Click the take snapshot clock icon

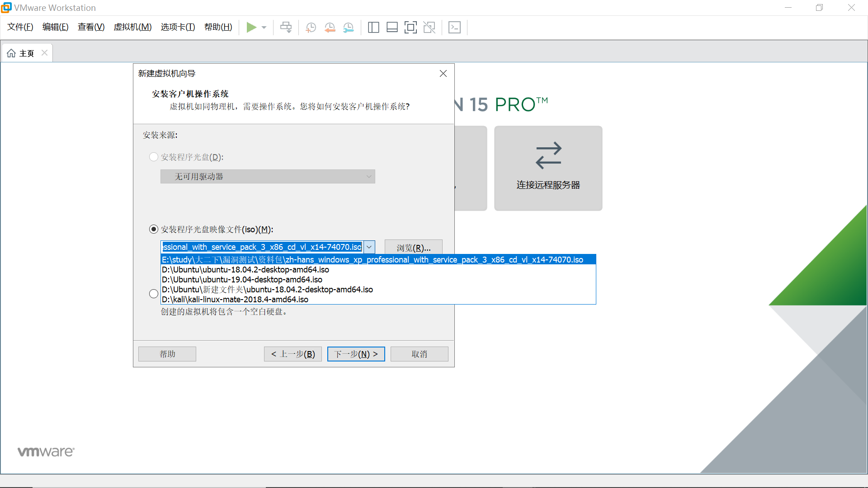tap(311, 28)
